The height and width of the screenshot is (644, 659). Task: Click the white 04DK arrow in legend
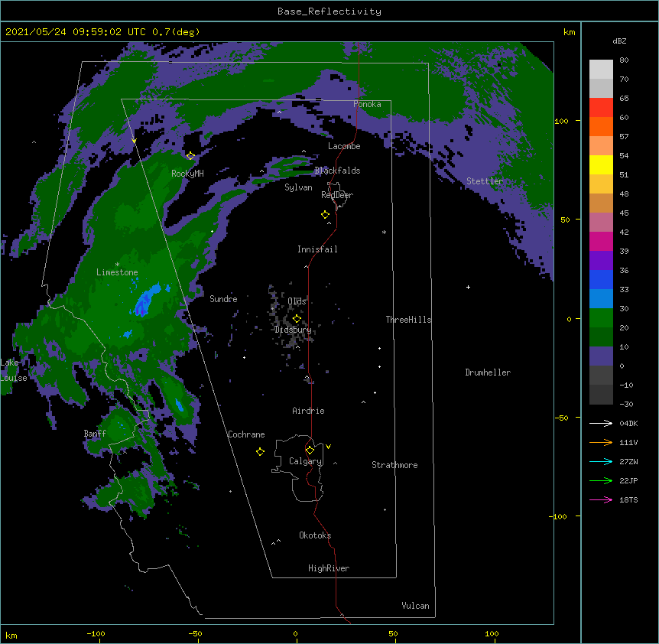[601, 423]
